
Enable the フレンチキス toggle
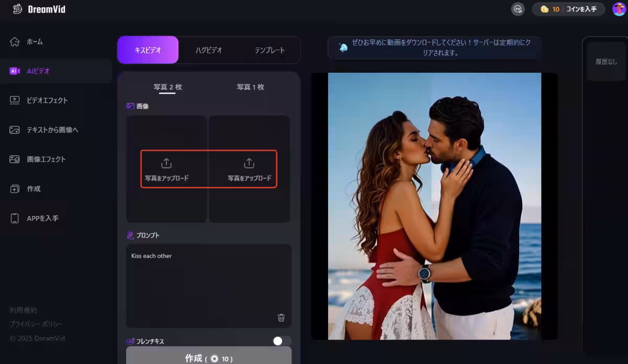click(282, 341)
